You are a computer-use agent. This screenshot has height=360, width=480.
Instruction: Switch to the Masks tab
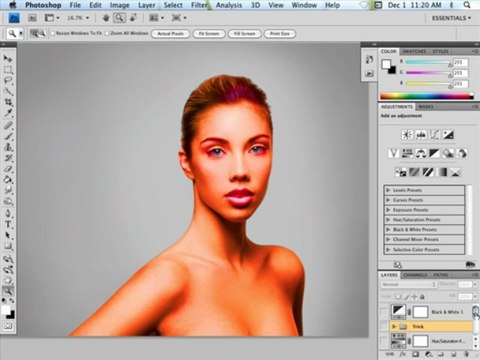tap(426, 107)
